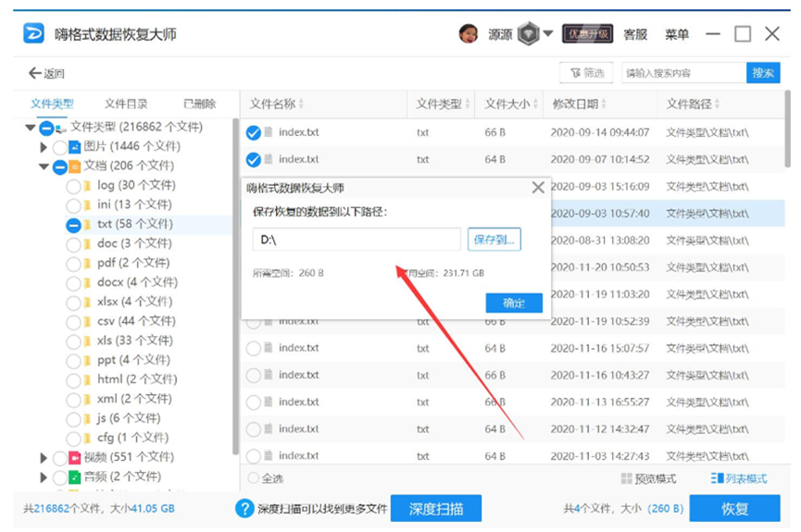
Task: Click the xls folder icon
Action: 87,341
